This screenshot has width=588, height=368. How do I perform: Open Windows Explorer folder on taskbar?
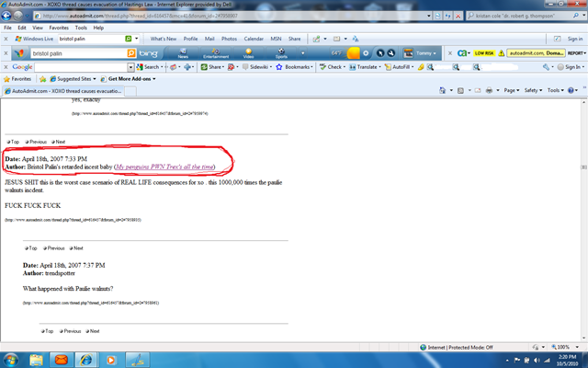click(37, 360)
